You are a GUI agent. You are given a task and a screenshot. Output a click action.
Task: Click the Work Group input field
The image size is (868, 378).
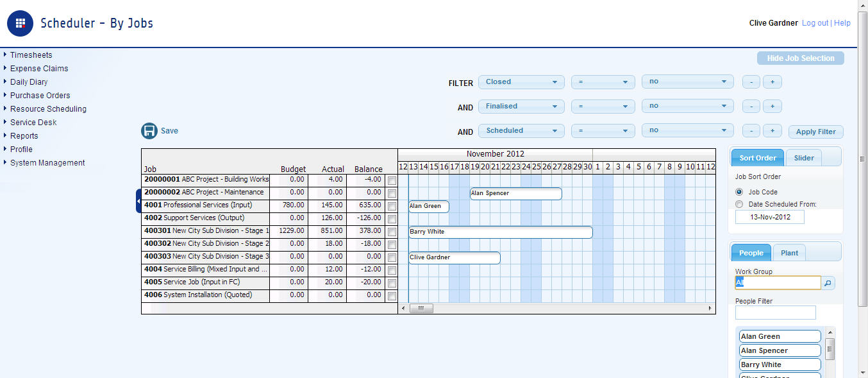(x=778, y=283)
